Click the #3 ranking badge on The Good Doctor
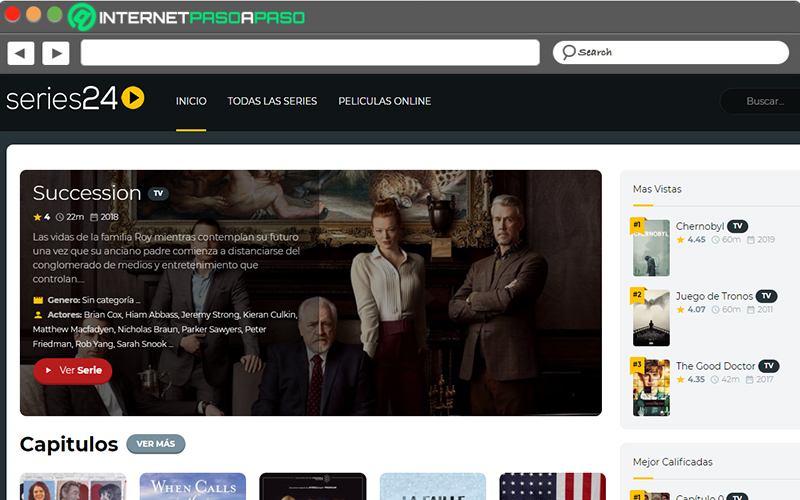 point(637,365)
